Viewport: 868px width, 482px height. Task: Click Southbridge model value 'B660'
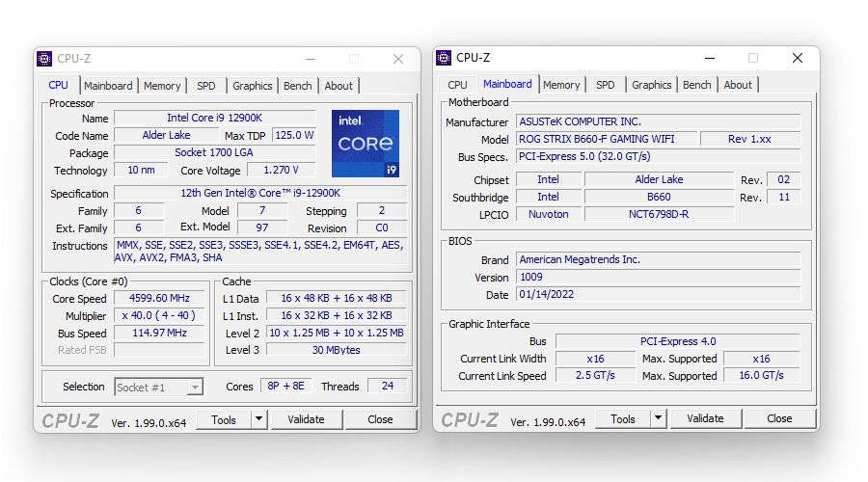coord(660,197)
